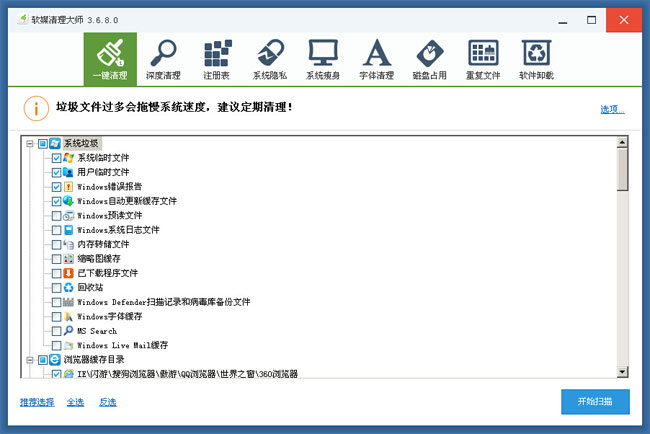The height and width of the screenshot is (434, 650).
Task: Select the 系统垃圾 tree label
Action: (x=81, y=143)
